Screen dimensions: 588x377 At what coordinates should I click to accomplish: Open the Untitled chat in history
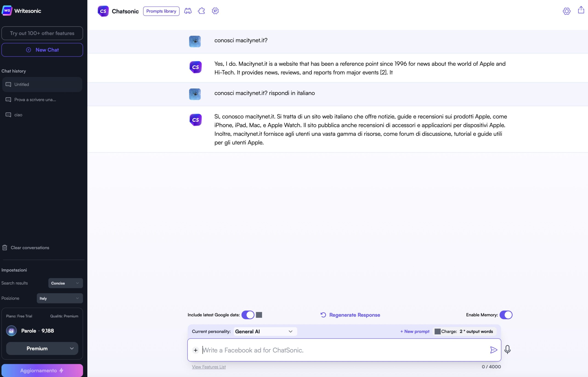(42, 85)
